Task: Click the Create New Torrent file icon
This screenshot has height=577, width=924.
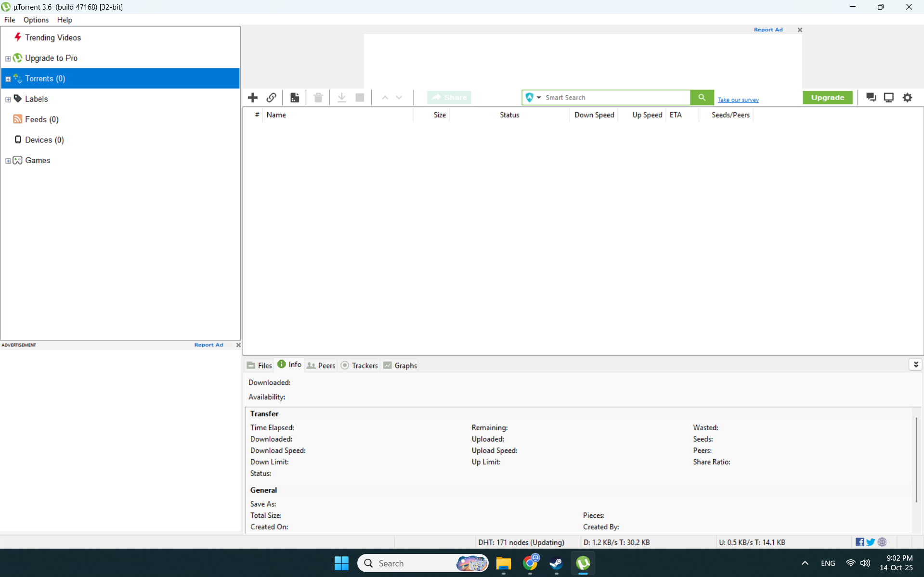Action: click(295, 98)
